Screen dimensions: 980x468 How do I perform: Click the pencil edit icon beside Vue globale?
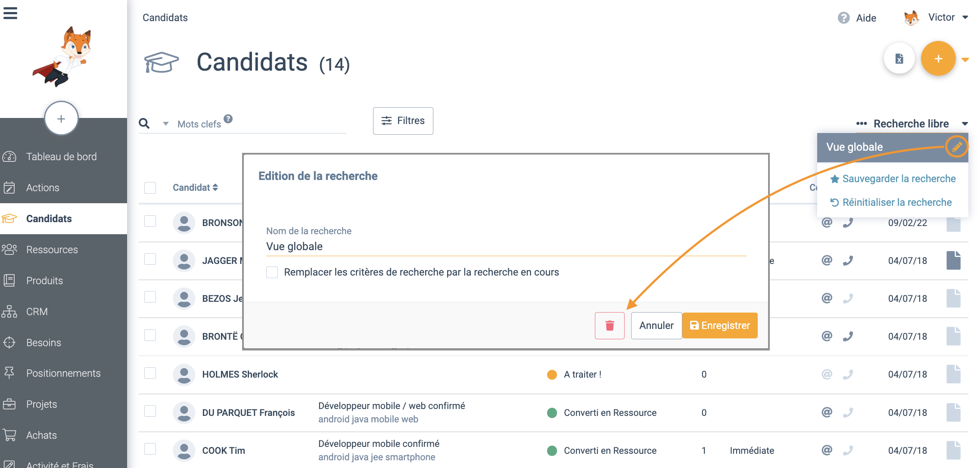956,147
